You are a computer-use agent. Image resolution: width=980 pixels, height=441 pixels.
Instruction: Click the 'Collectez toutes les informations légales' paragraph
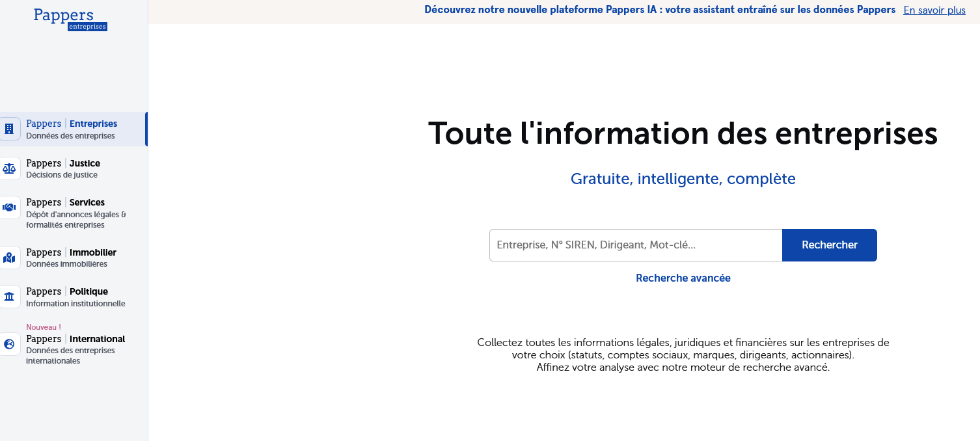click(683, 354)
